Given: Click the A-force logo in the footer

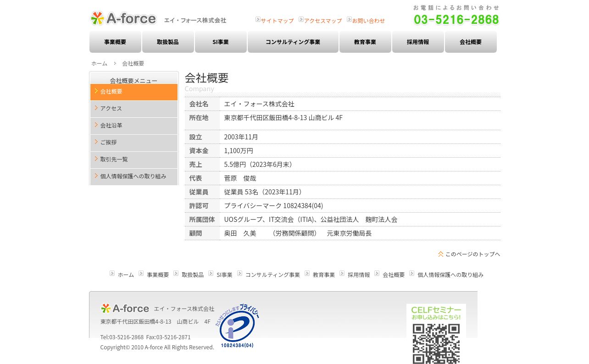Looking at the screenshot, I should coord(125,308).
